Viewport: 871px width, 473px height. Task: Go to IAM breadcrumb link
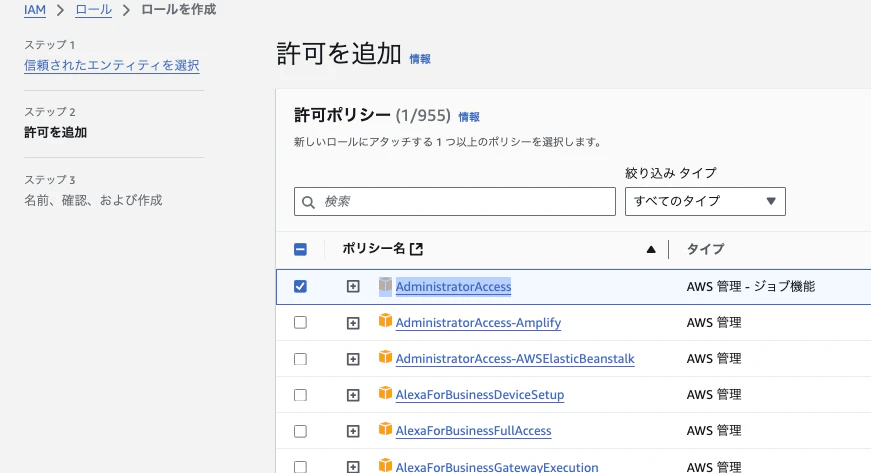pyautogui.click(x=34, y=10)
